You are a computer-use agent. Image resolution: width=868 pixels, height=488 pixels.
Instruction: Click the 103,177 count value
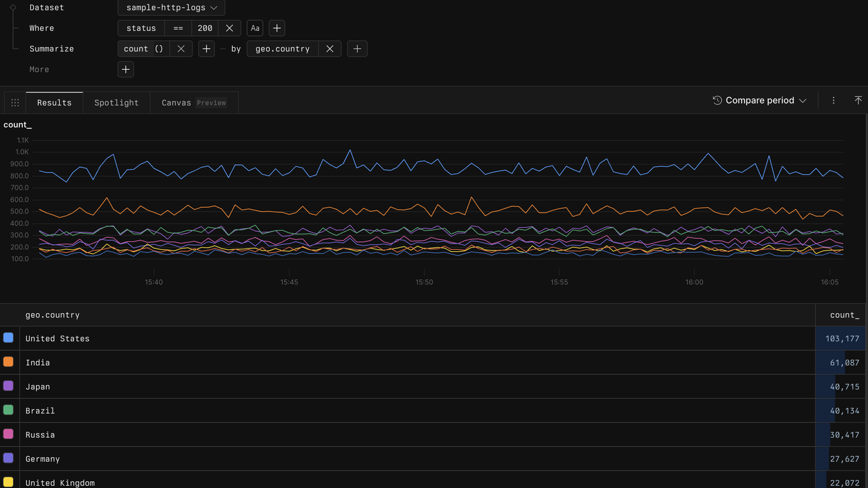[842, 339]
